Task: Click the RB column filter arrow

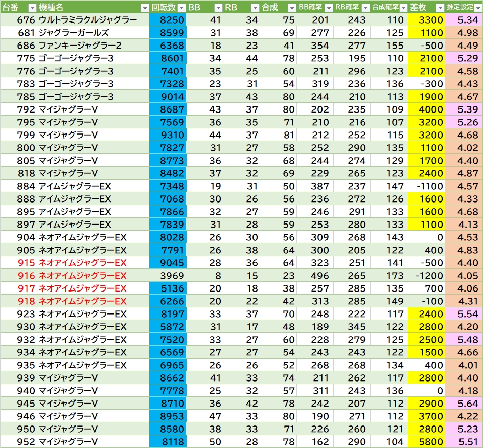Action: [255, 7]
